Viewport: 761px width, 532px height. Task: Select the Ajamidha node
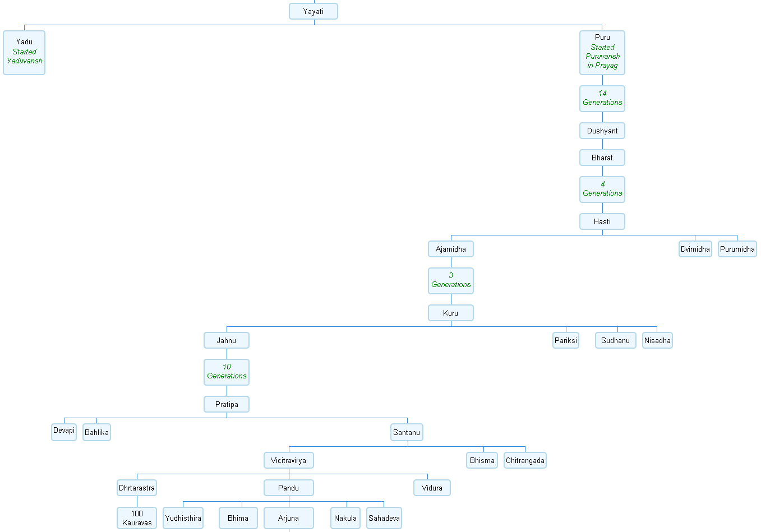click(450, 248)
